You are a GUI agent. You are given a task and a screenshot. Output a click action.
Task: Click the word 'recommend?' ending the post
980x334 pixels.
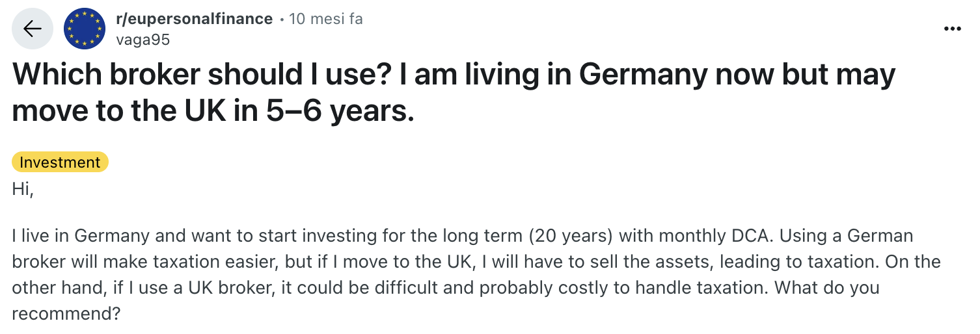click(66, 314)
